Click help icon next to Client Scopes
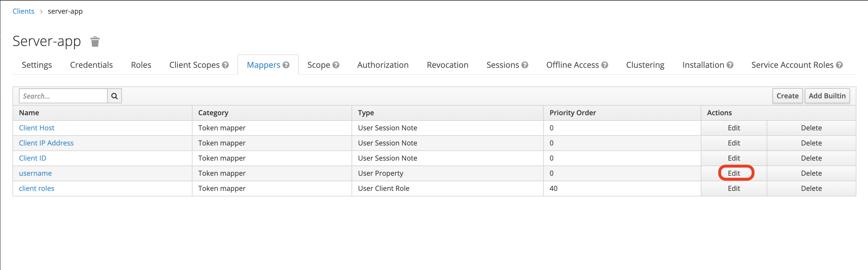This screenshot has height=270, width=868. [226, 65]
